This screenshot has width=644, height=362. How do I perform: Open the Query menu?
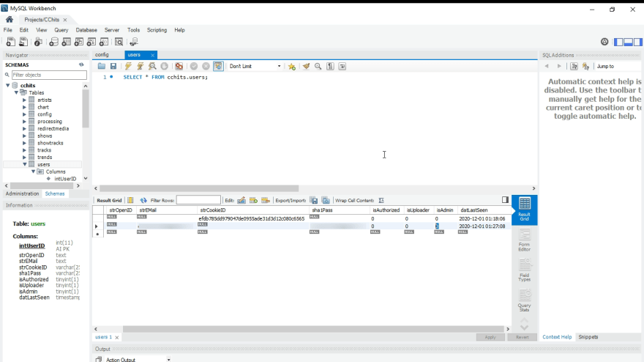point(61,30)
